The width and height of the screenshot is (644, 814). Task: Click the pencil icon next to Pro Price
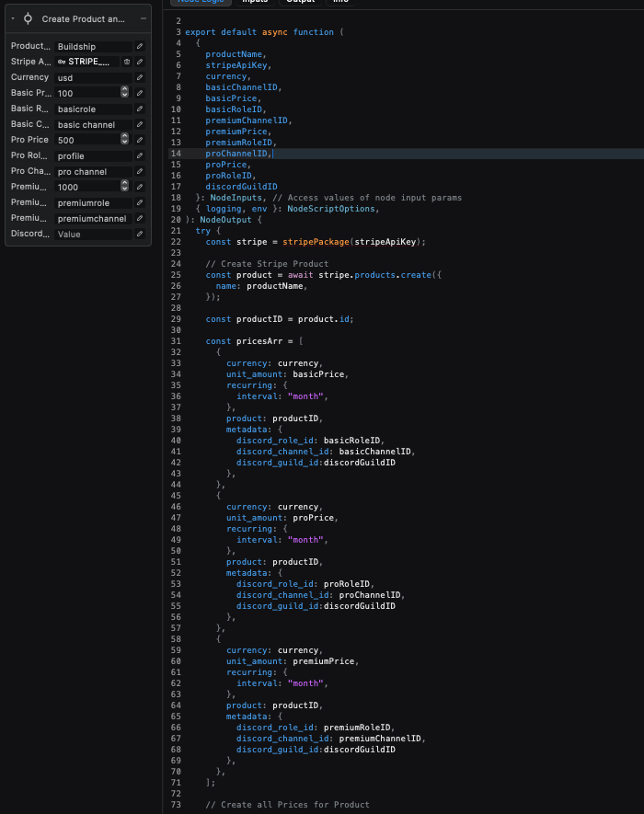[138, 140]
